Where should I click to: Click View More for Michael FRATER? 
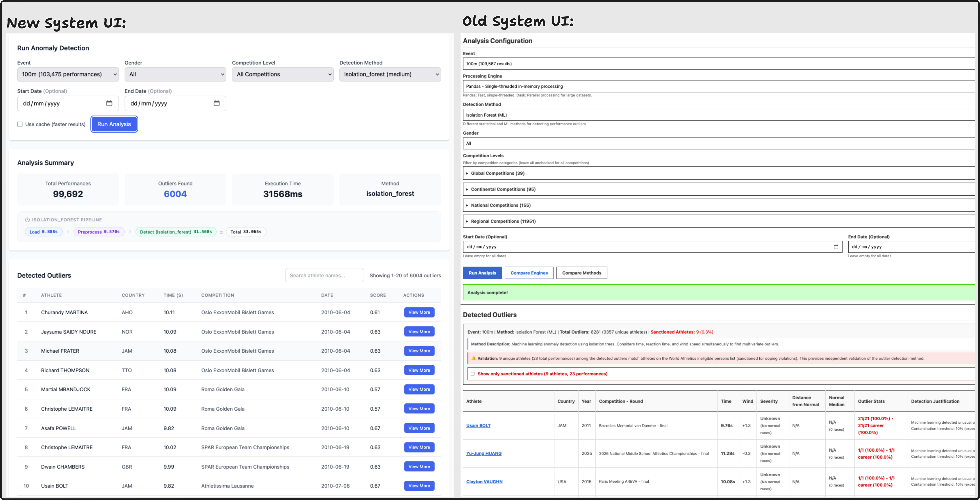click(419, 351)
